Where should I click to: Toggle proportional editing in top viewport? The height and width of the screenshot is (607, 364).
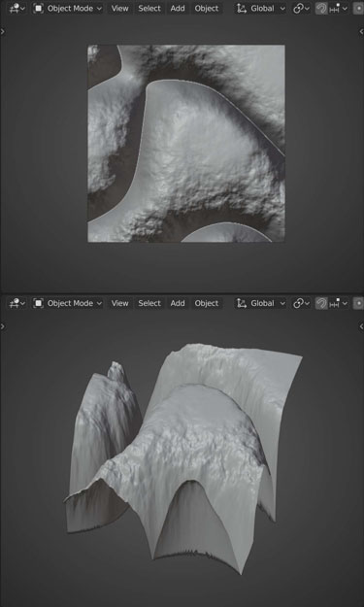[358, 8]
